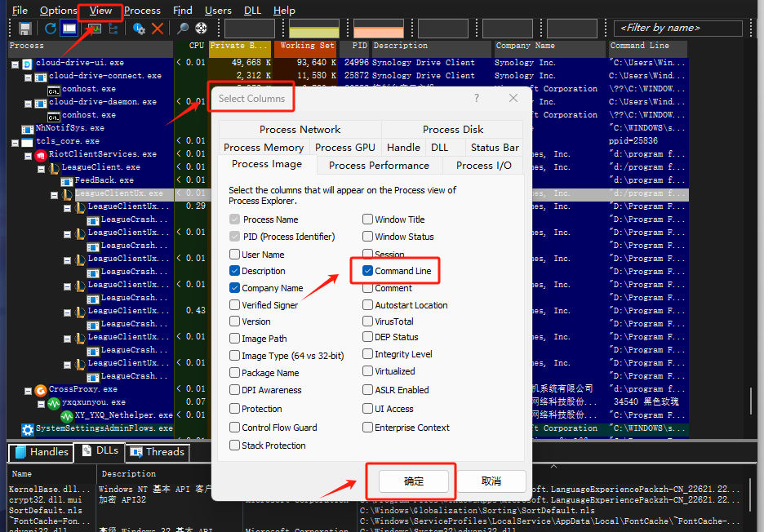Collapse the cloud-drive-ui.exe tree node
Image resolution: width=764 pixels, height=532 pixels.
[14, 63]
